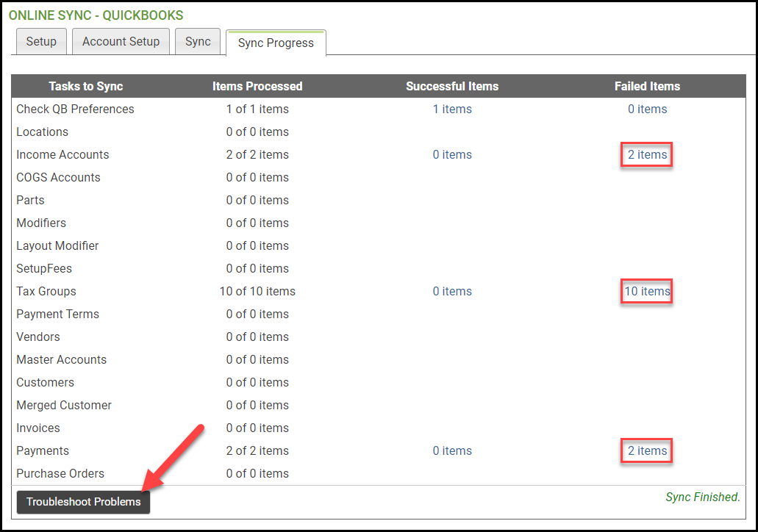Select the Sync Progress tab
This screenshot has width=758, height=532.
(276, 43)
